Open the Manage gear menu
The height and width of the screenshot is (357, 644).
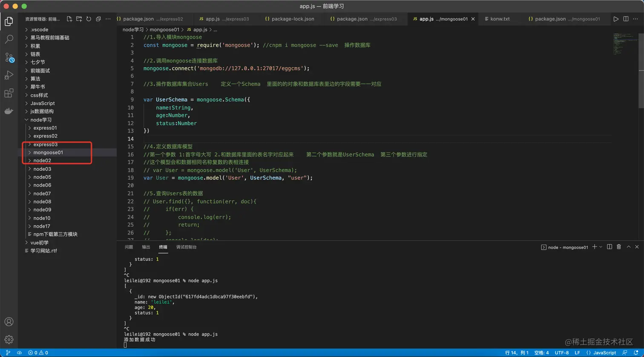click(9, 340)
